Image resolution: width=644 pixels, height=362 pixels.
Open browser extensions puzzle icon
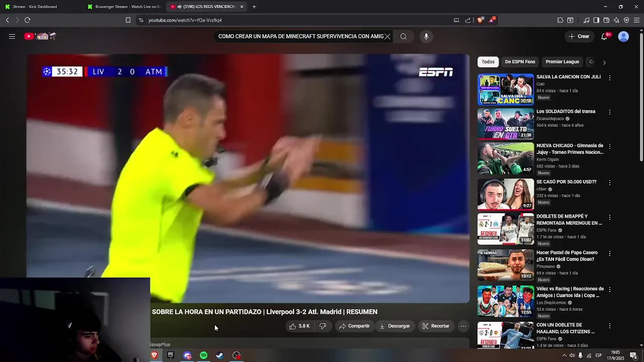point(560,20)
